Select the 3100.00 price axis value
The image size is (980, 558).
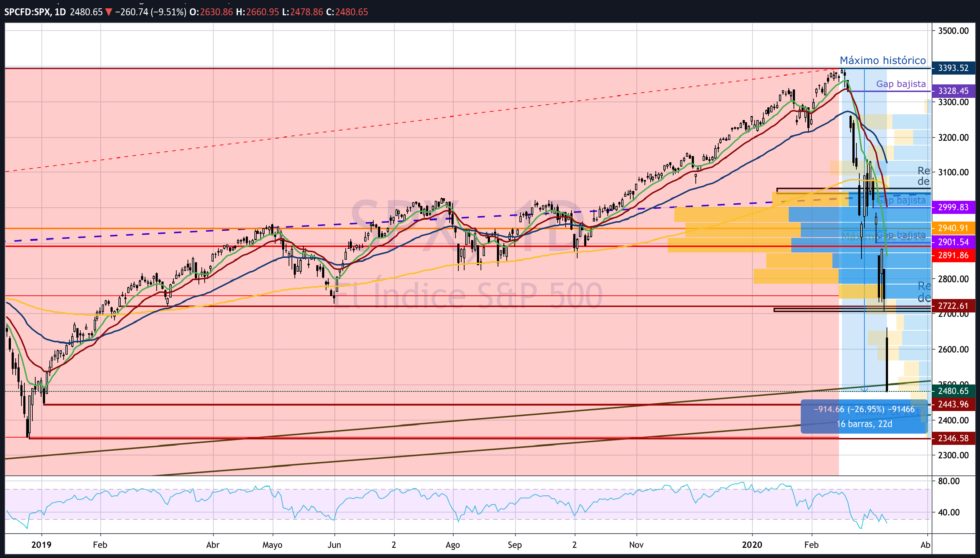[x=953, y=172]
